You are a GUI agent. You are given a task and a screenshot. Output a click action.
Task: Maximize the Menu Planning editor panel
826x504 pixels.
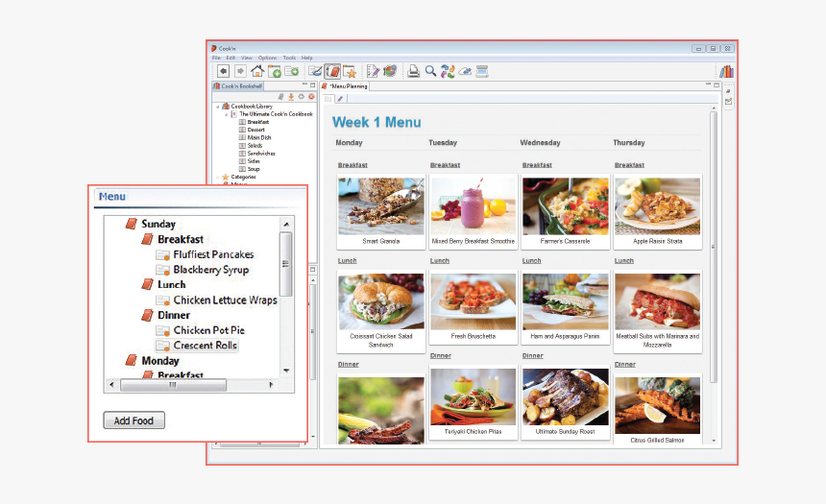click(x=717, y=84)
